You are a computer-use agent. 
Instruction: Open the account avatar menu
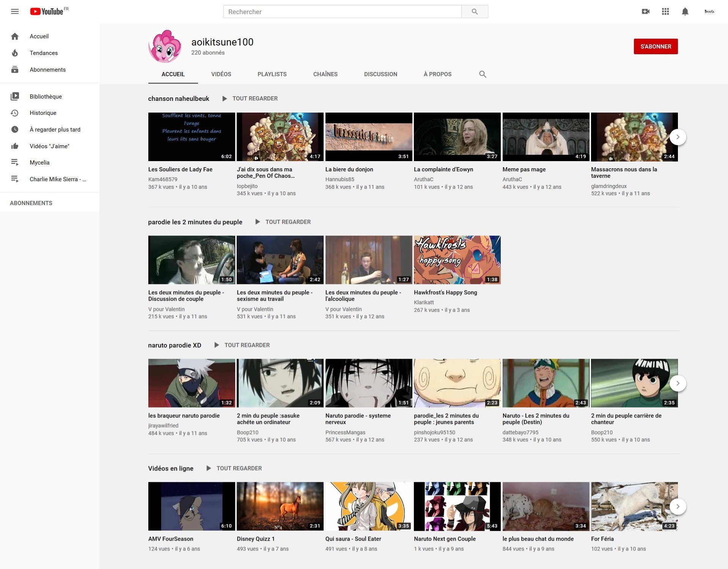(709, 11)
